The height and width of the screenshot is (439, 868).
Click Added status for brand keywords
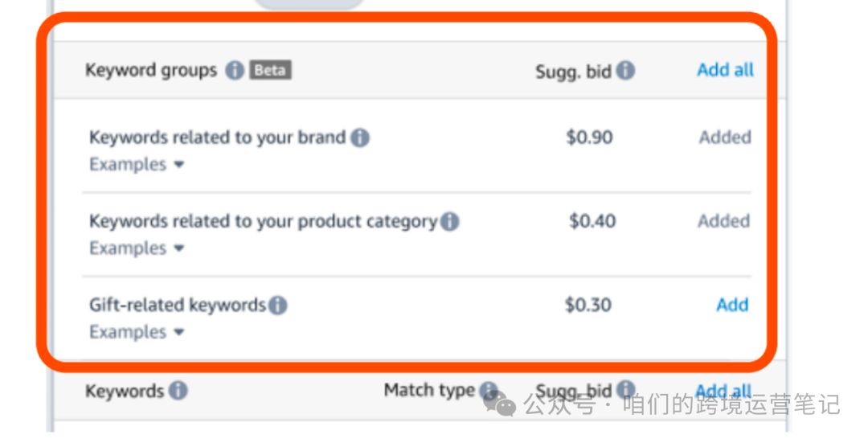tap(725, 137)
